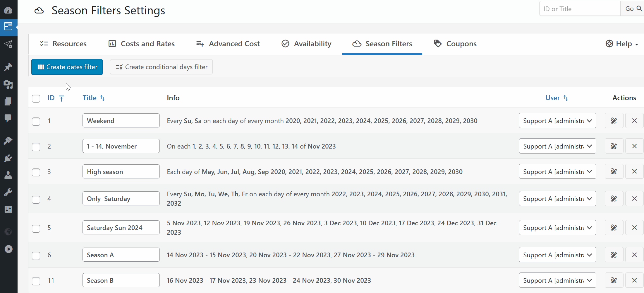Edit the Weekend season filter
The height and width of the screenshot is (293, 644).
(x=614, y=120)
